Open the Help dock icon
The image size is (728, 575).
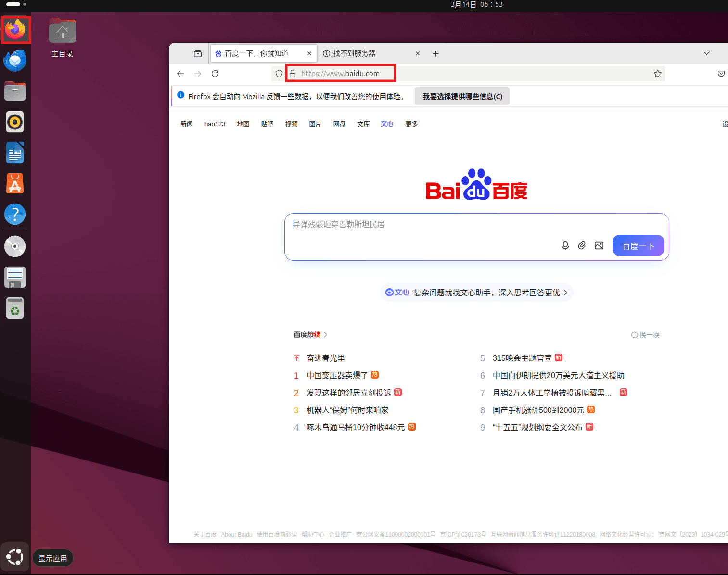coord(15,214)
